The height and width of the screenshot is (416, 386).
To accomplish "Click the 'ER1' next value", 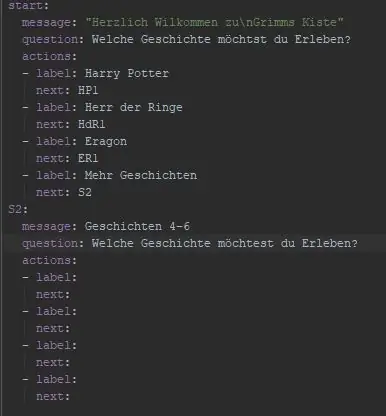I will 88,158.
